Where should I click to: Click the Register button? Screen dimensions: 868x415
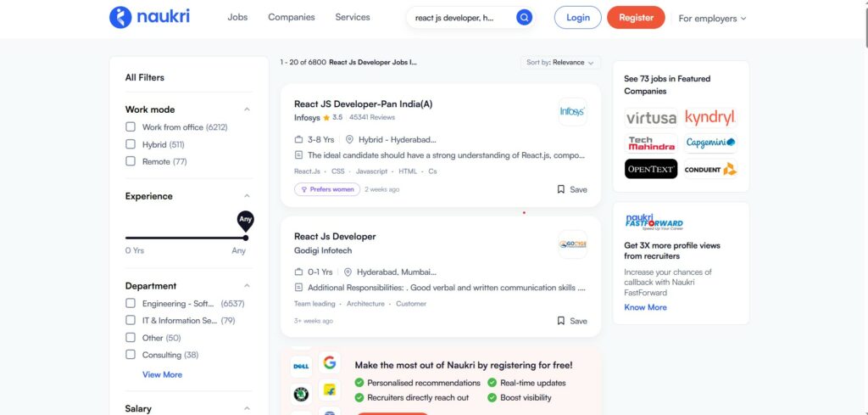(x=636, y=18)
